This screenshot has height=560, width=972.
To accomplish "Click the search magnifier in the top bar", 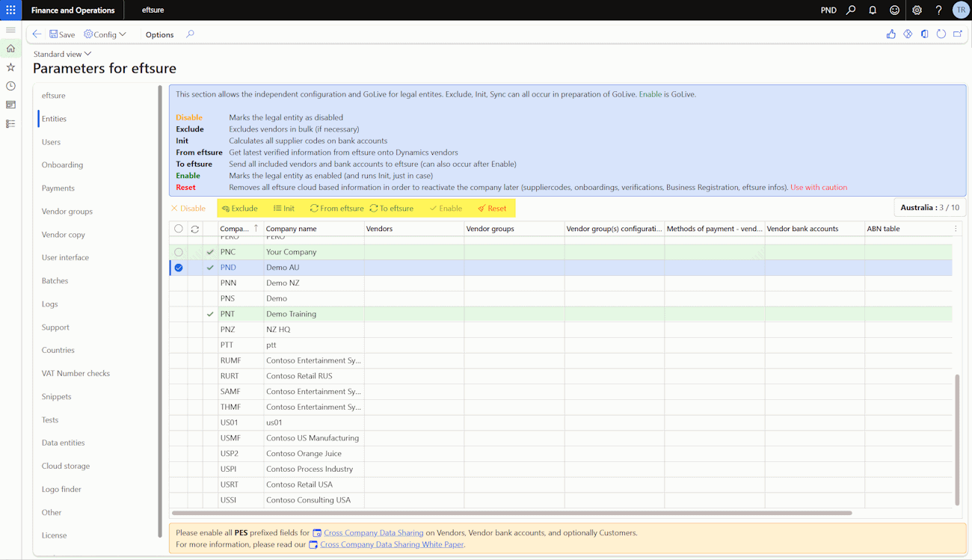I will (851, 10).
